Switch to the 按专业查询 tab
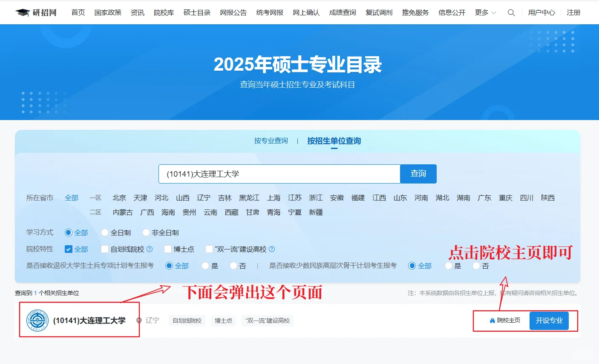This screenshot has height=364, width=599. 271,140
